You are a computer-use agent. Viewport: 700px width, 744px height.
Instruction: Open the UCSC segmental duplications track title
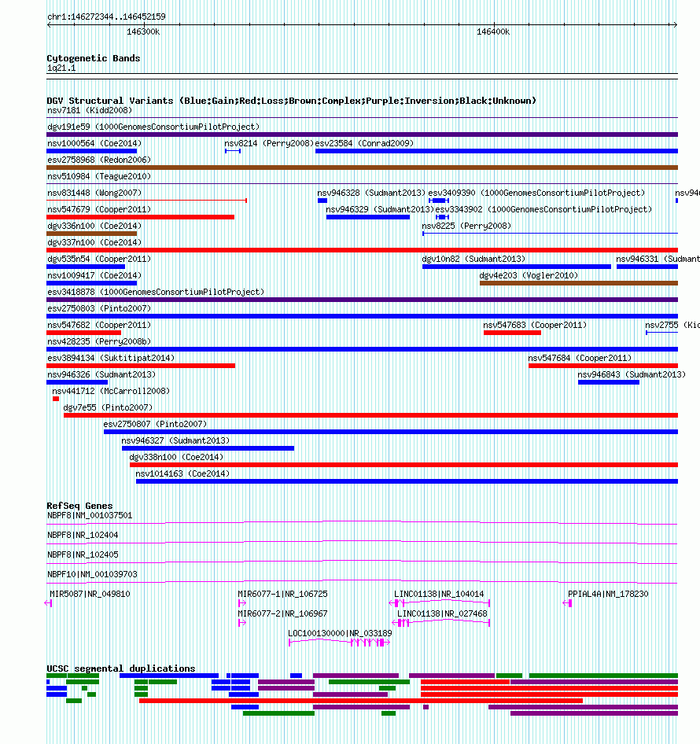point(121,668)
